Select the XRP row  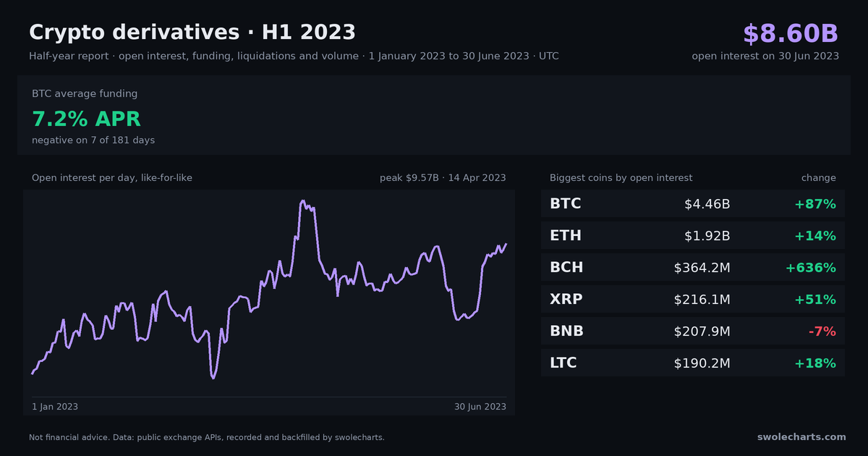click(x=693, y=299)
